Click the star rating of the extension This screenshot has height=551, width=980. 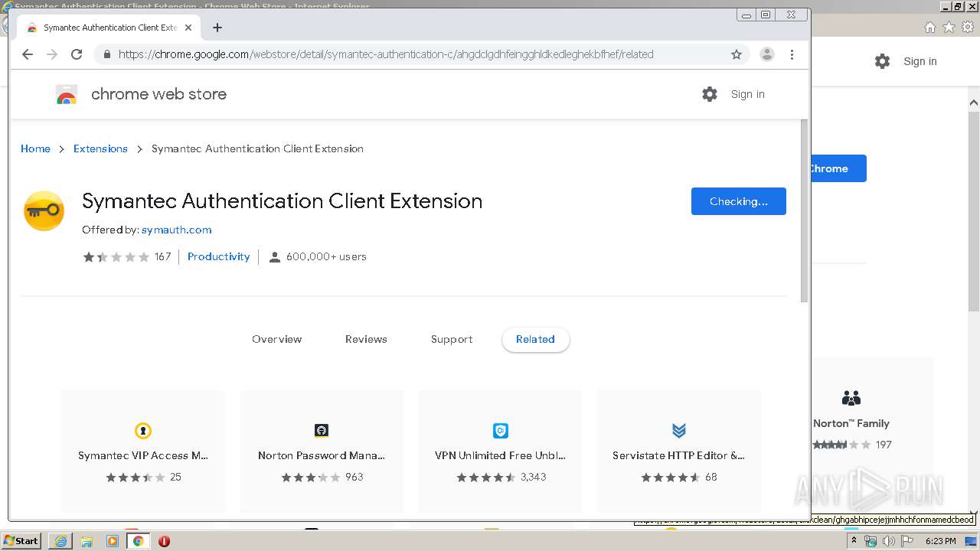[116, 257]
